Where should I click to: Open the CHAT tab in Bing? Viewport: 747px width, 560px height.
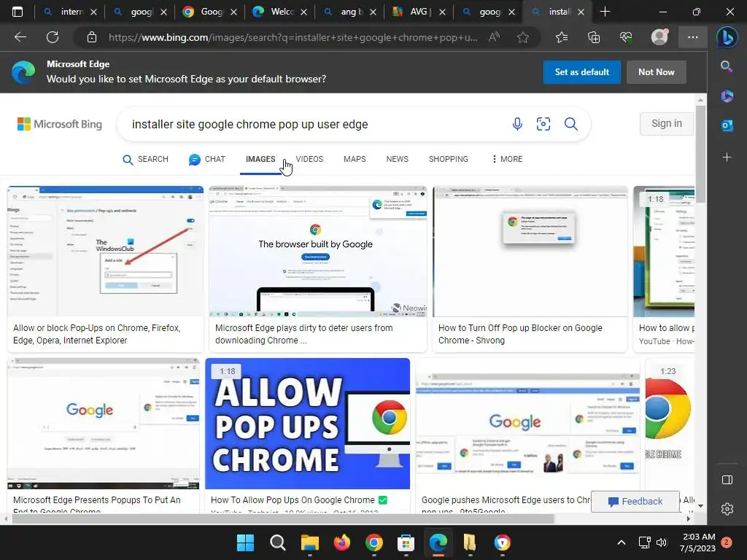[207, 159]
